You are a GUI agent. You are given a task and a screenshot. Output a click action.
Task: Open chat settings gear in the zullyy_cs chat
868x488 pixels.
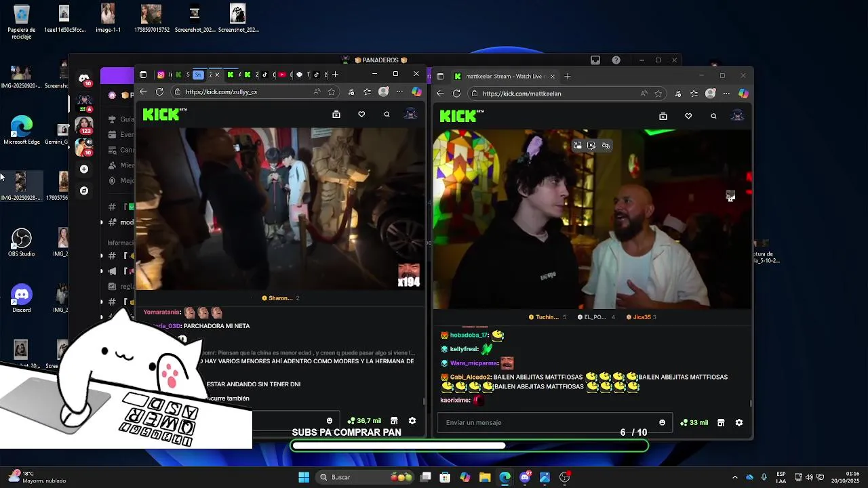[x=412, y=421]
